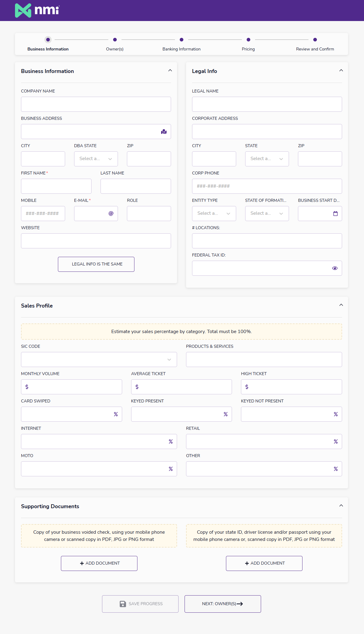
Task: Click percent icon in MOTO field
Action: 171,469
